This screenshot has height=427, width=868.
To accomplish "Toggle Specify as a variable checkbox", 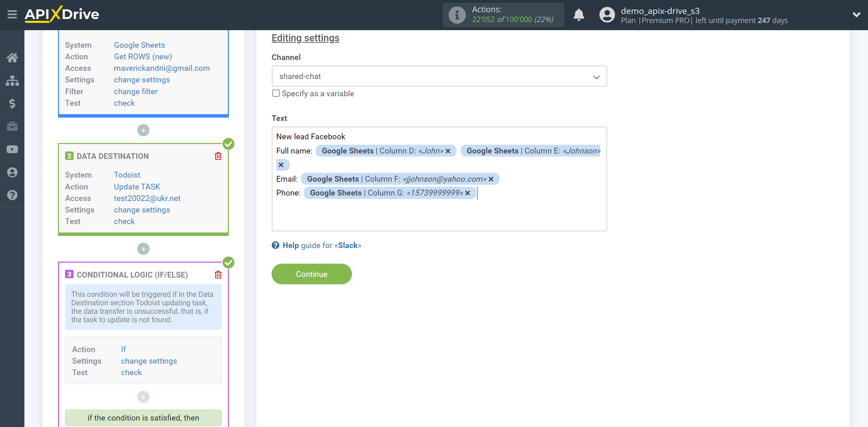I will 276,93.
